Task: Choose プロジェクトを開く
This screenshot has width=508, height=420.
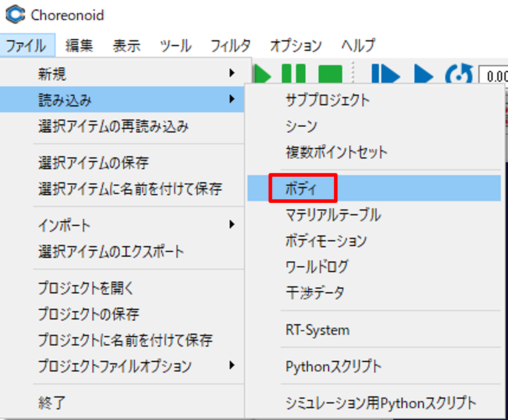Action: pos(122,288)
